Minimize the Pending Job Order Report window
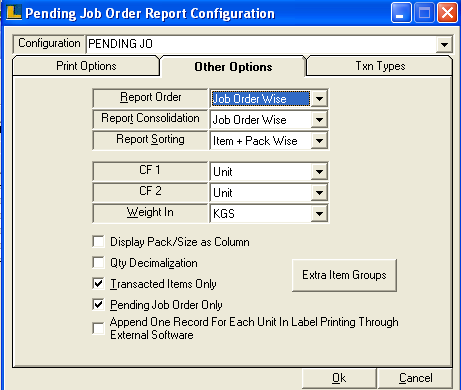461x390 pixels. tap(401, 13)
